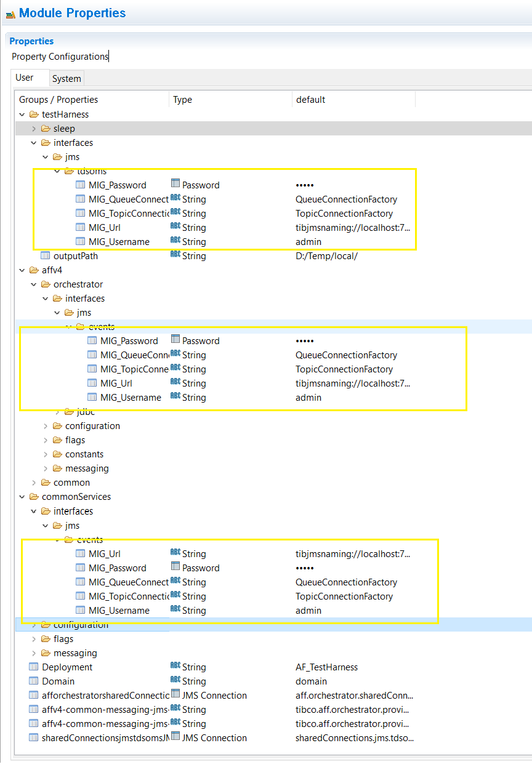Click JMS Connection type icon for sharedConnectionsjmstdsomsJN

175,737
